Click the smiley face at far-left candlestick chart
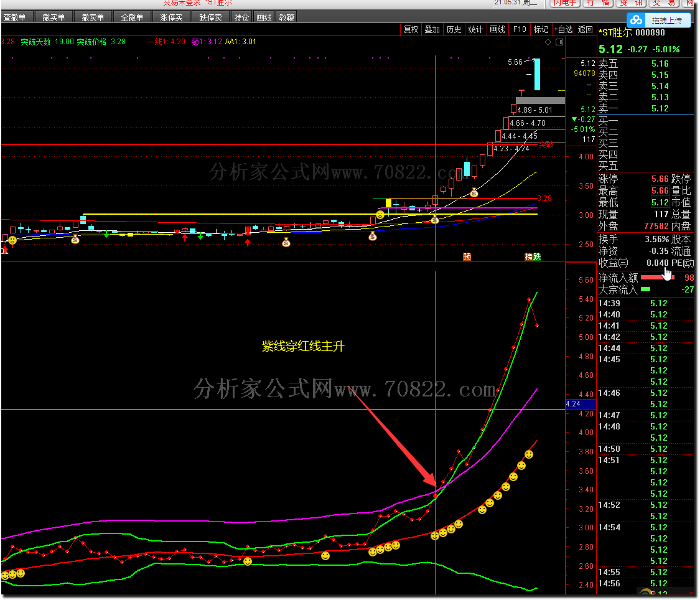 12,240
